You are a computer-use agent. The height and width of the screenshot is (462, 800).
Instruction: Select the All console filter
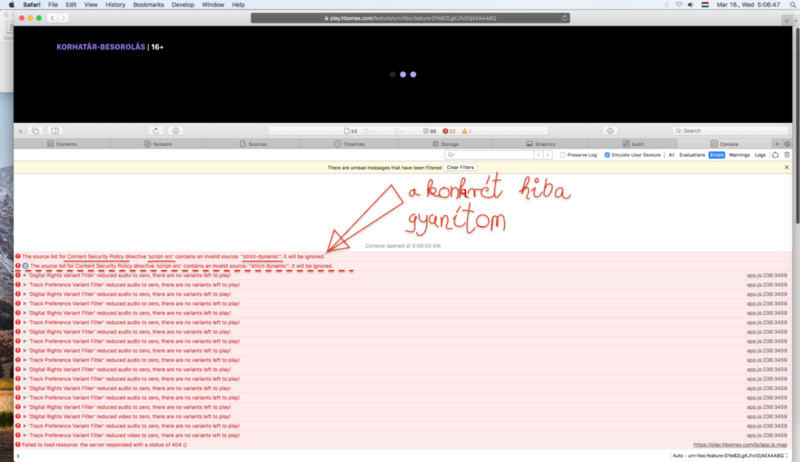(x=671, y=155)
